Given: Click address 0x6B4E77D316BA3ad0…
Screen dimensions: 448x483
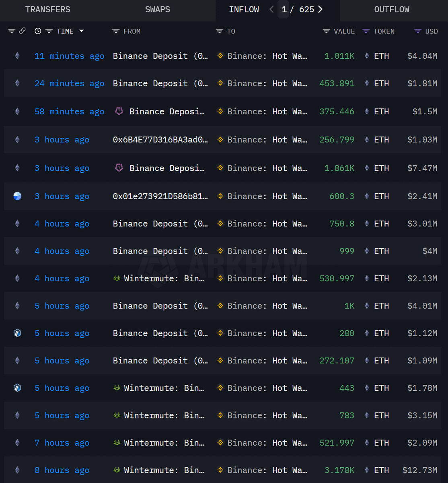Looking at the screenshot, I should pyautogui.click(x=160, y=140).
